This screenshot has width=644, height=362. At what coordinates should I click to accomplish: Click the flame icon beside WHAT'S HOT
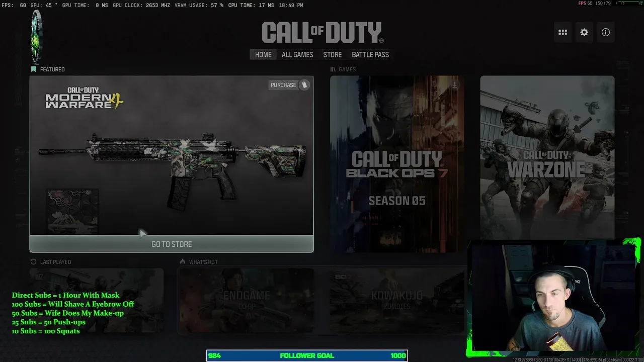click(183, 262)
